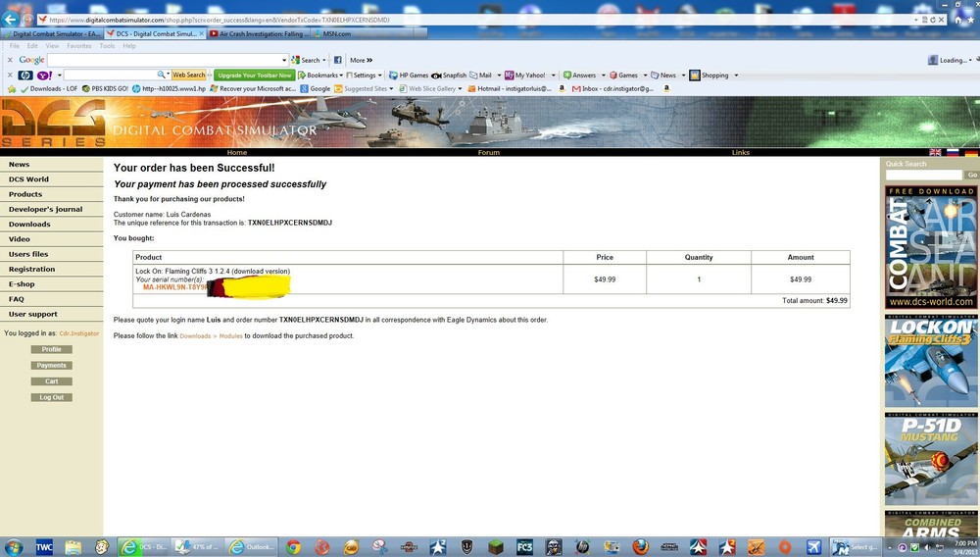Image resolution: width=980 pixels, height=557 pixels.
Task: Go back with the browser back arrow
Action: 10,20
